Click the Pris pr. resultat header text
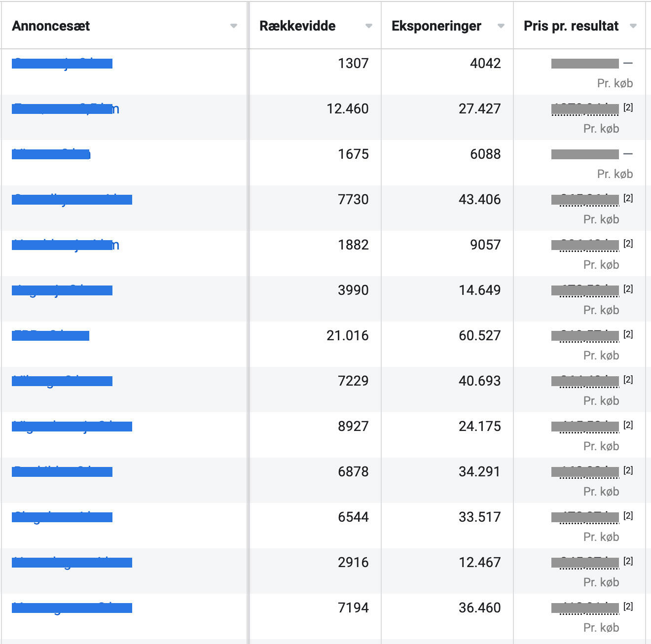The image size is (651, 644). [571, 26]
